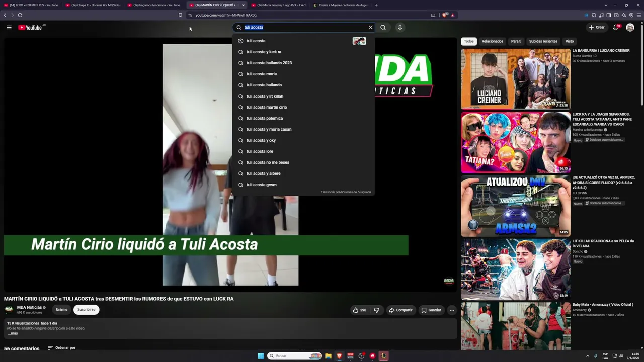Reload the page in the browser
The width and height of the screenshot is (644, 362).
20,15
